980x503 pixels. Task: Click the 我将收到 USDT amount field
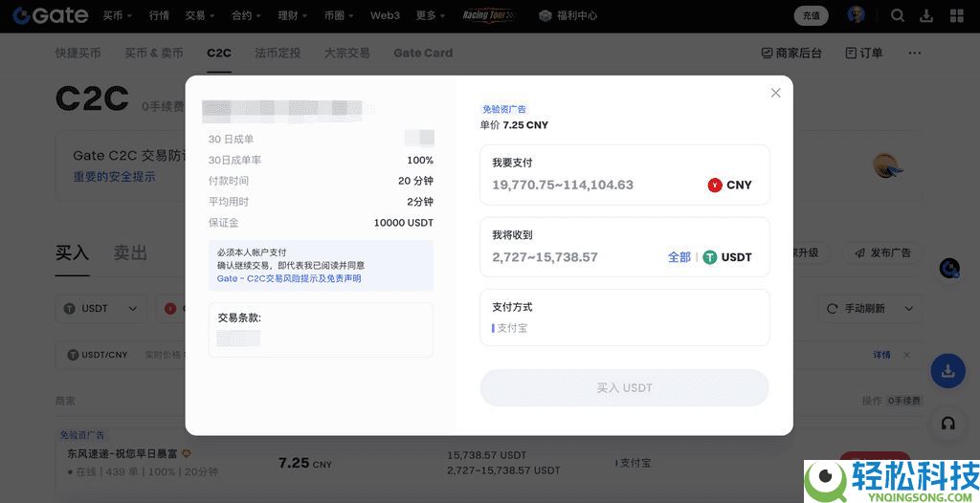(625, 247)
